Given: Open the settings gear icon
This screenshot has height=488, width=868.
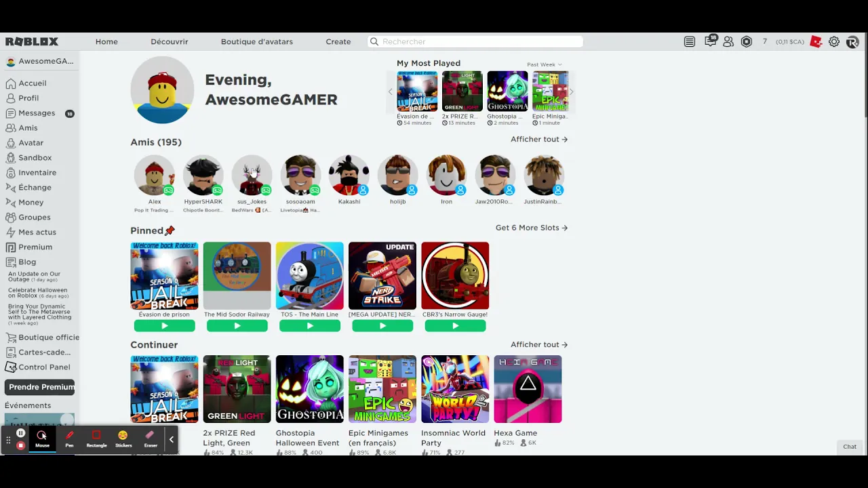Looking at the screenshot, I should [x=834, y=41].
